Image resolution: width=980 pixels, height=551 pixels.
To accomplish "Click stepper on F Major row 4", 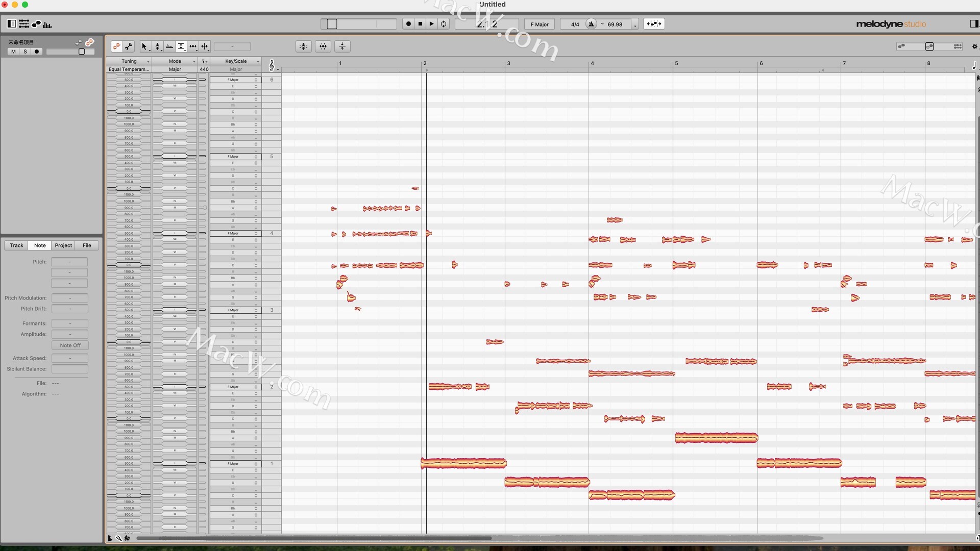I will pos(256,233).
